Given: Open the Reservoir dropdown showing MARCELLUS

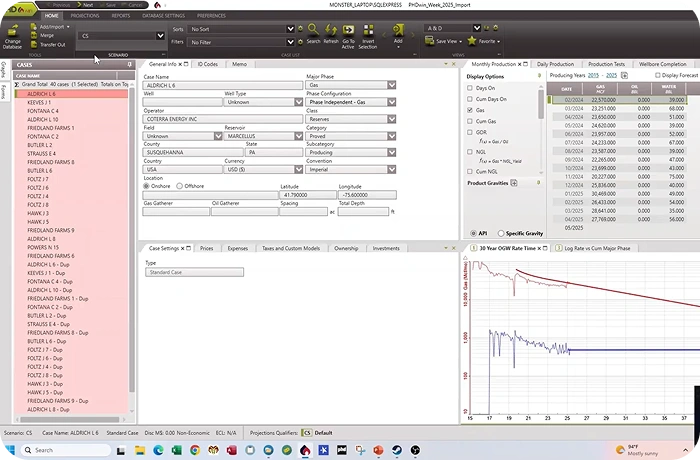Looking at the screenshot, I should tap(297, 136).
